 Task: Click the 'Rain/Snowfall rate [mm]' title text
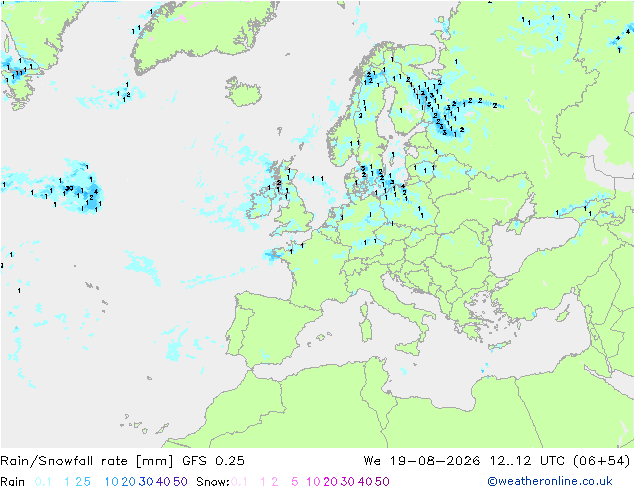(87, 461)
